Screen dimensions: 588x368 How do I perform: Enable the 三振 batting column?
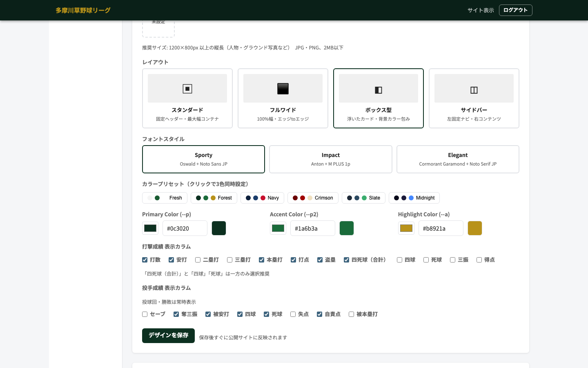[452, 260]
